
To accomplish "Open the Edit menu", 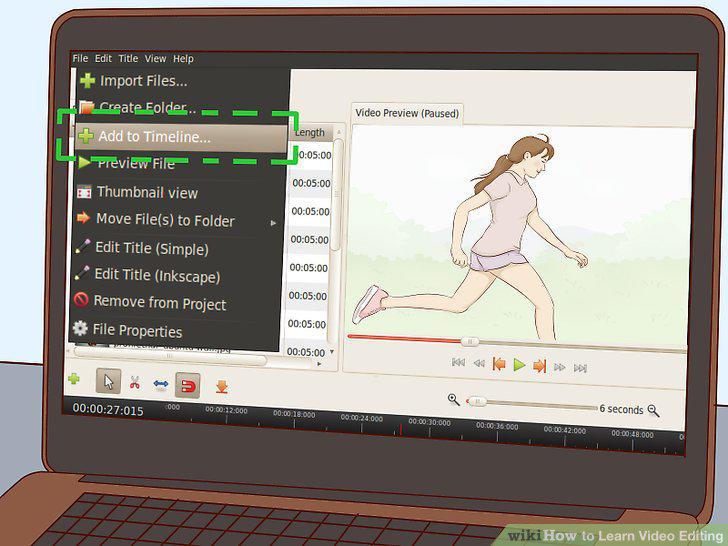I will tap(103, 58).
